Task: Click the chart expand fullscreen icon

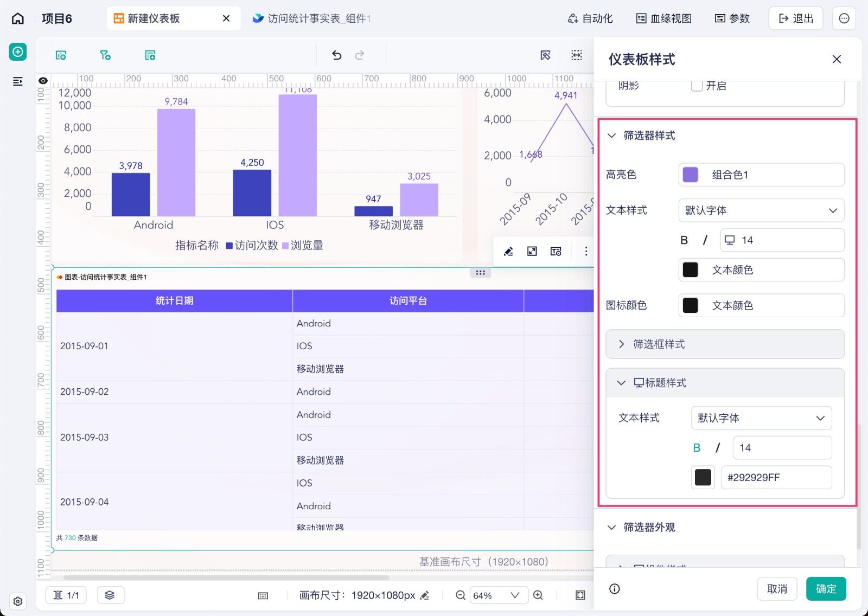Action: pyautogui.click(x=532, y=251)
